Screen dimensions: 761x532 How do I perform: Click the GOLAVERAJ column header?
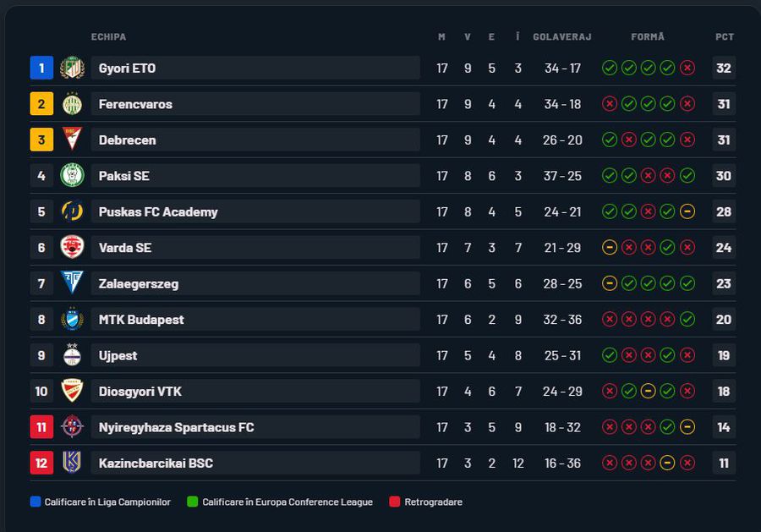tap(562, 37)
